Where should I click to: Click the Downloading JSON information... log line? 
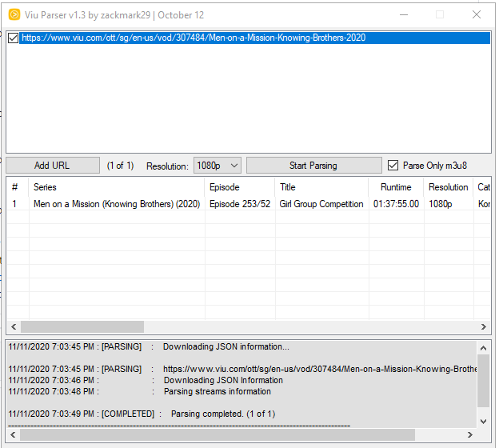point(149,346)
